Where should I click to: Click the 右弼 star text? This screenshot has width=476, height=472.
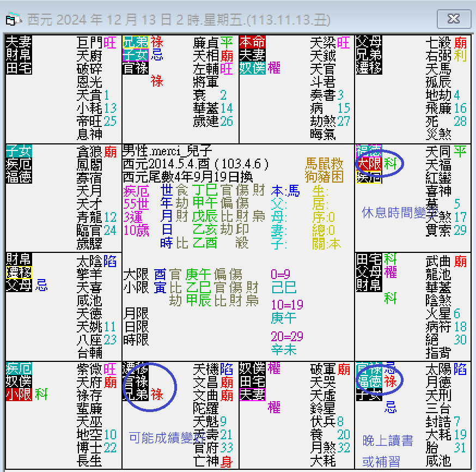coord(438,56)
